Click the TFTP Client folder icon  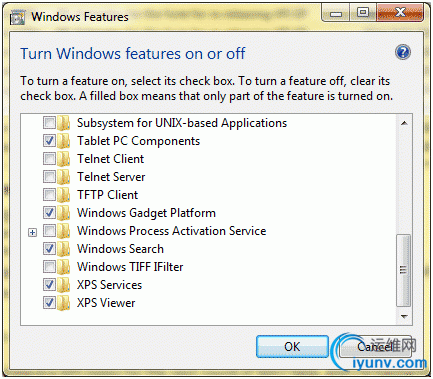click(x=63, y=195)
